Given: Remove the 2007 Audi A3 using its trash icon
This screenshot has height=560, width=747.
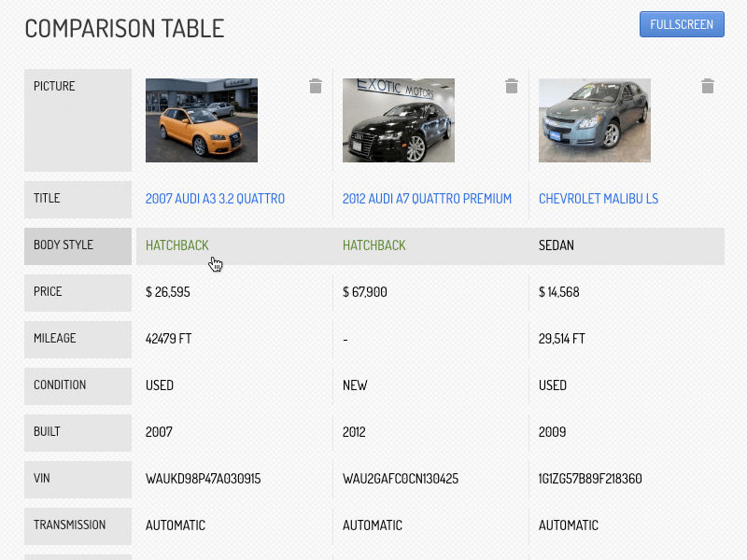Looking at the screenshot, I should [316, 86].
